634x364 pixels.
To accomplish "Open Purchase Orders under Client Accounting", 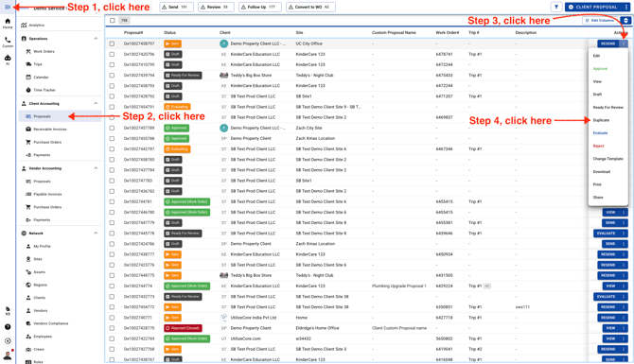I will [47, 142].
